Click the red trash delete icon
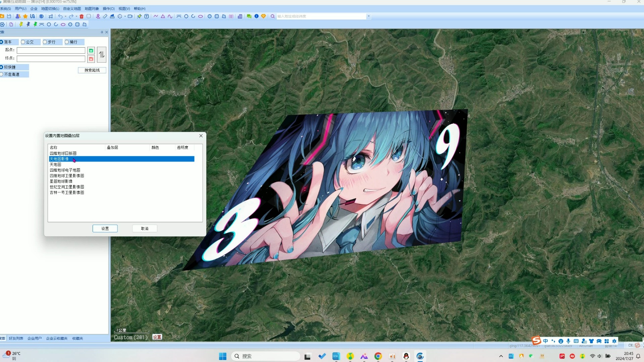This screenshot has width=644, height=362. coord(82,16)
